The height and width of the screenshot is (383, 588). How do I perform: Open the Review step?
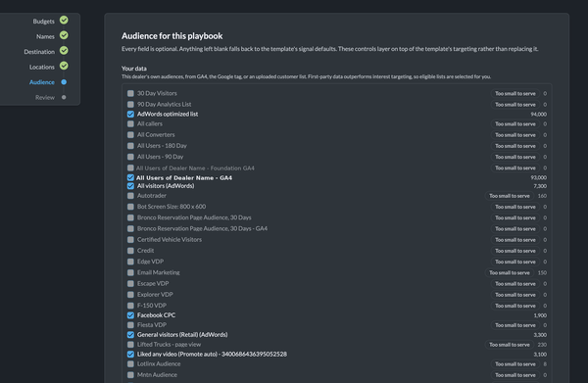click(45, 97)
